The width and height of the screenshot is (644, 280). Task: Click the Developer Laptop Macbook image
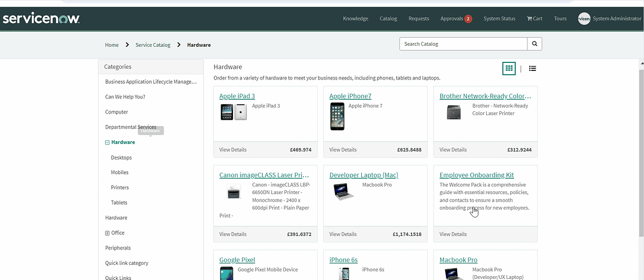click(x=343, y=192)
